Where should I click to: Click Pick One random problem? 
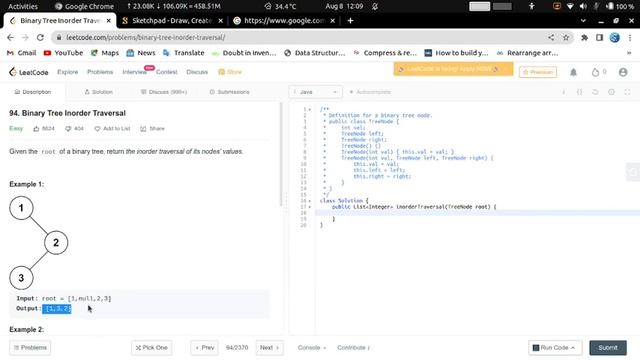coord(151,348)
